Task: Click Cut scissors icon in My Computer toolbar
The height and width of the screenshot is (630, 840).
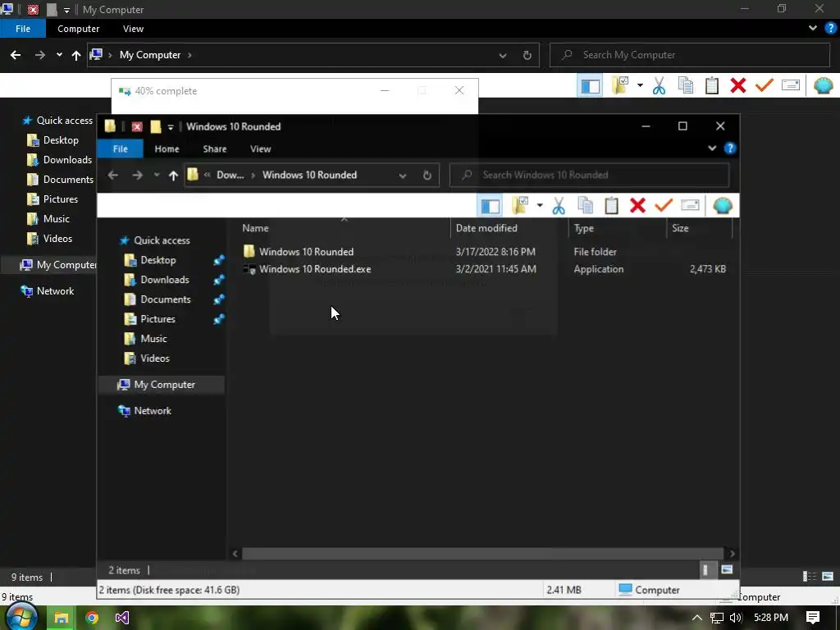Action: 659,85
